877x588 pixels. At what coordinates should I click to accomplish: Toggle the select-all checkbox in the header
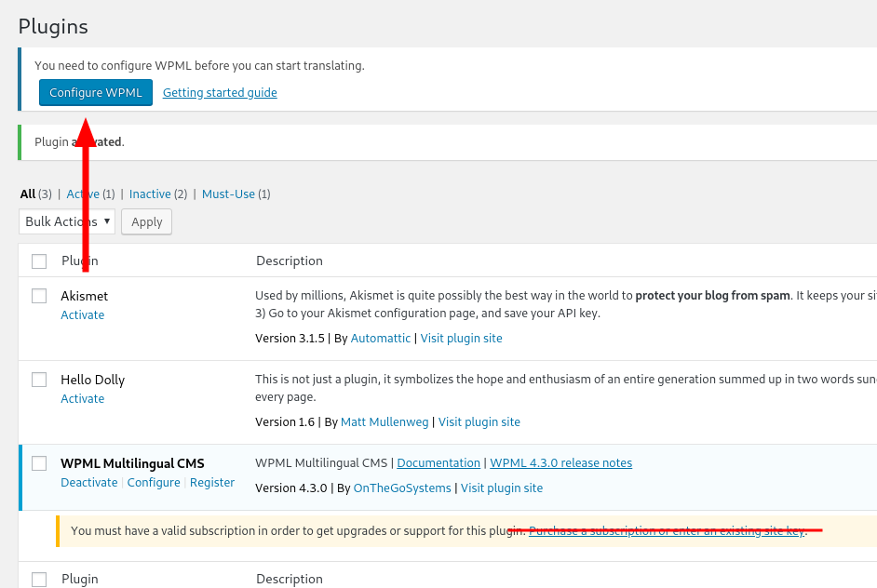pos(39,261)
